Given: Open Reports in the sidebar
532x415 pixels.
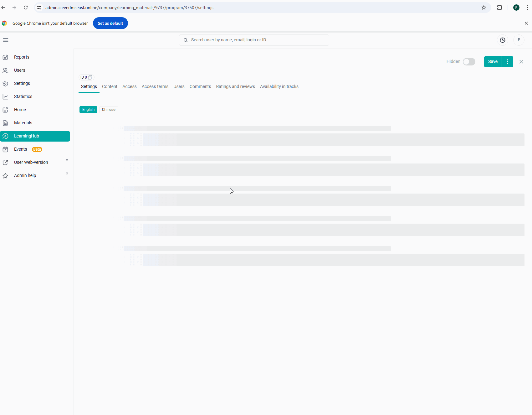Looking at the screenshot, I should click(x=35, y=57).
